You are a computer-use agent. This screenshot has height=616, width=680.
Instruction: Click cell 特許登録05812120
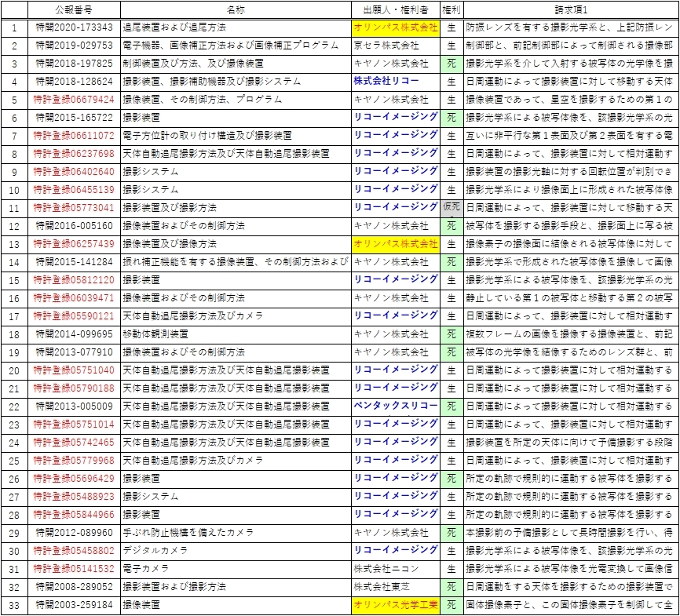click(74, 280)
